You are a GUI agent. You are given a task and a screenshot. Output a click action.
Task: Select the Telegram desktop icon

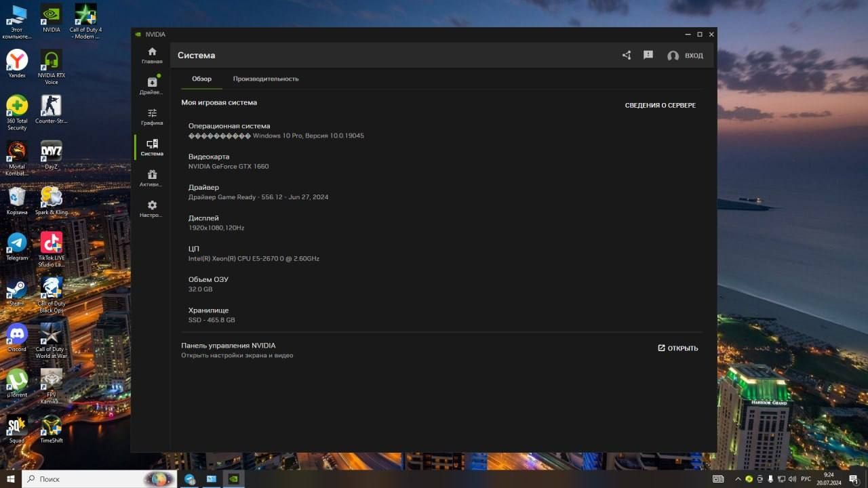[17, 247]
